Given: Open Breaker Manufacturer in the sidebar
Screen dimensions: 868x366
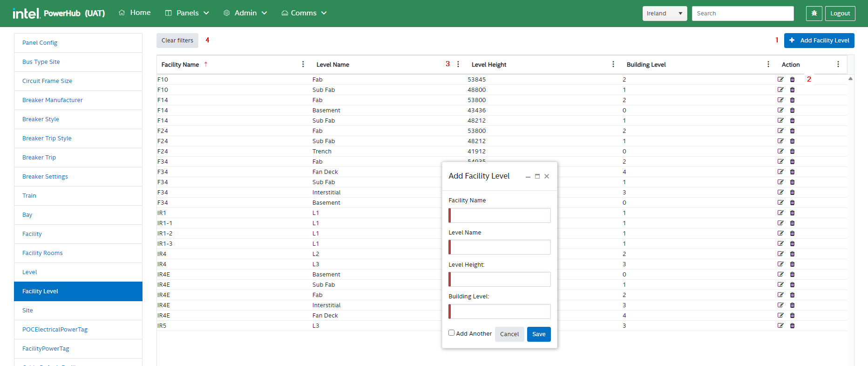Looking at the screenshot, I should [53, 100].
